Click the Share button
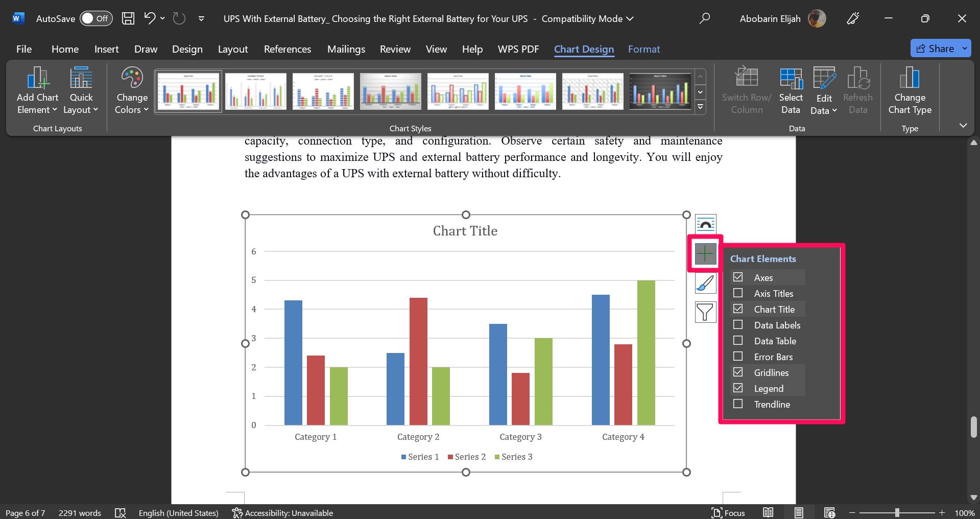The width and height of the screenshot is (980, 519). (940, 48)
